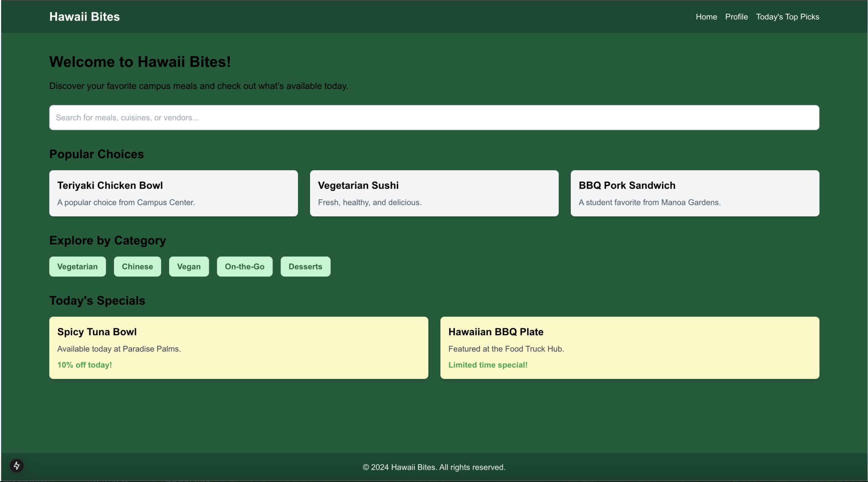Click the Limited time special text

pos(488,365)
